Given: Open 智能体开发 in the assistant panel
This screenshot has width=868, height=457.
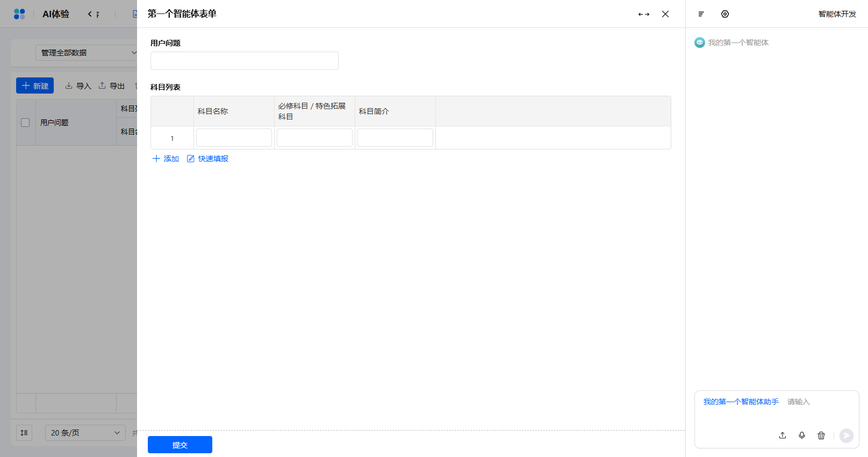Looking at the screenshot, I should point(837,14).
